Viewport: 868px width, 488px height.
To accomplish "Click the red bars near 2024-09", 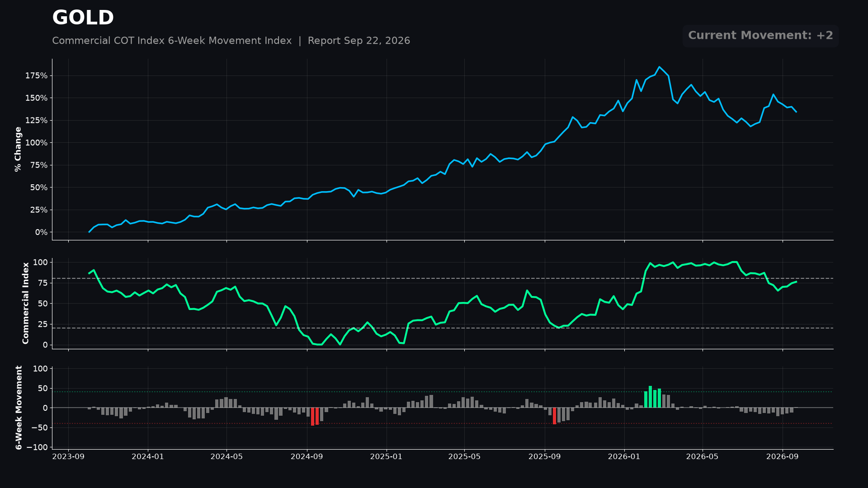I will point(315,416).
